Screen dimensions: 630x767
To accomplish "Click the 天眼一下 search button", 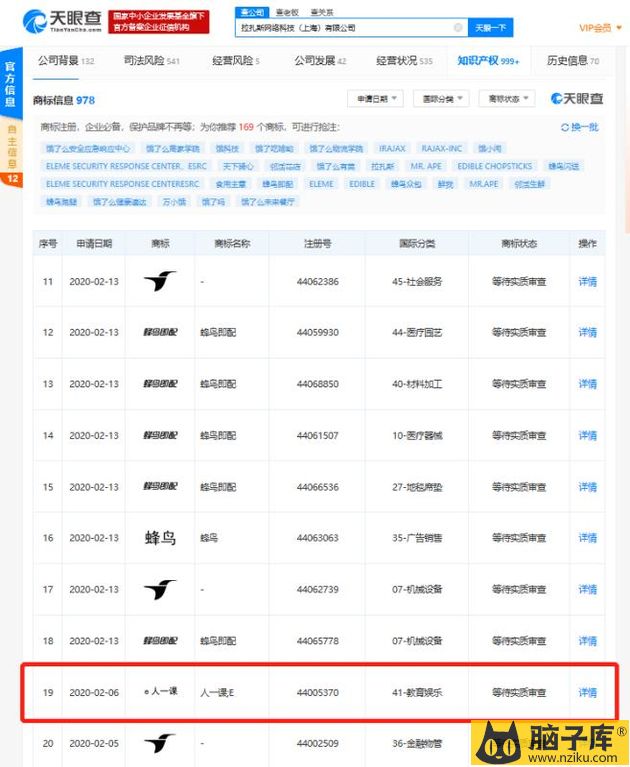I will (491, 28).
